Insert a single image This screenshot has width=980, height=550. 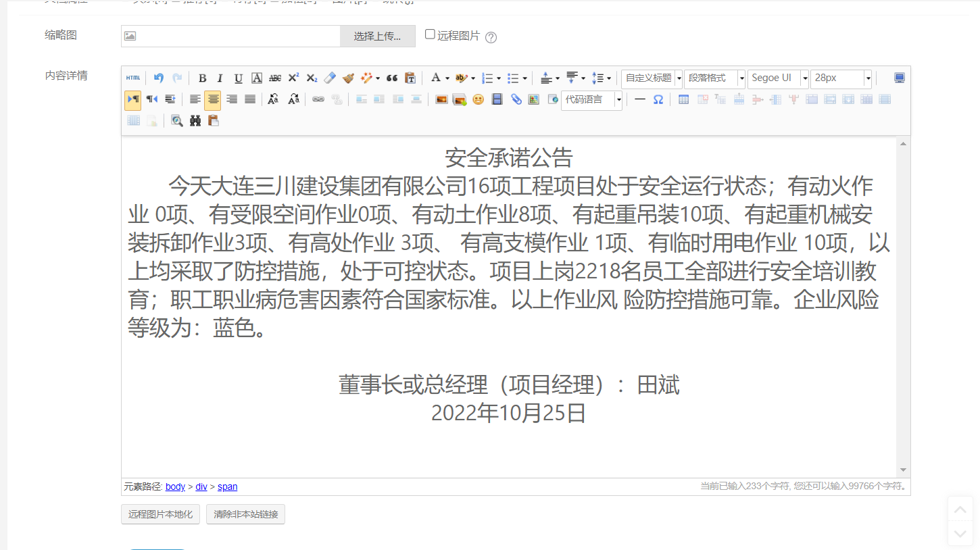[x=441, y=99]
